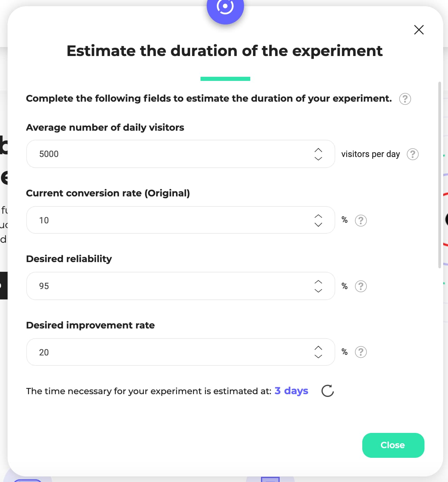
Task: Open the help tooltip next to the instructions
Action: pyautogui.click(x=404, y=99)
